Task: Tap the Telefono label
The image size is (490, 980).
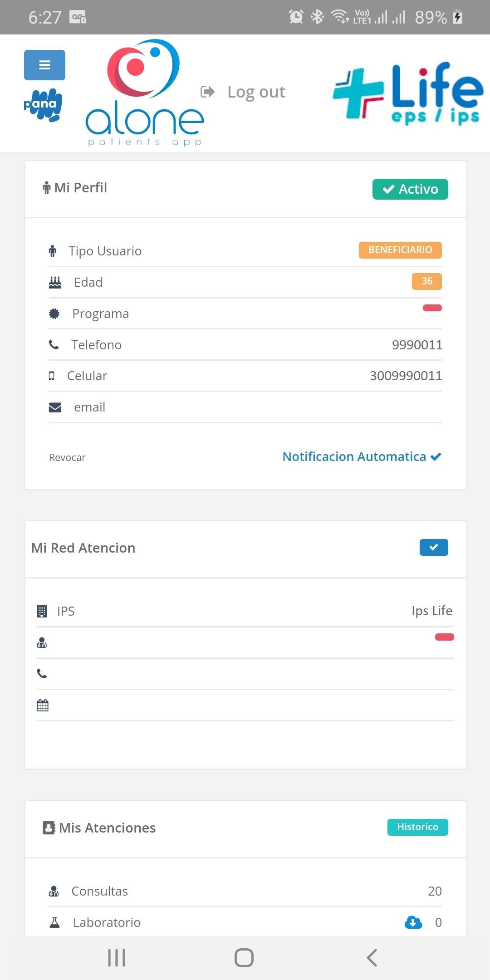Action: [96, 345]
